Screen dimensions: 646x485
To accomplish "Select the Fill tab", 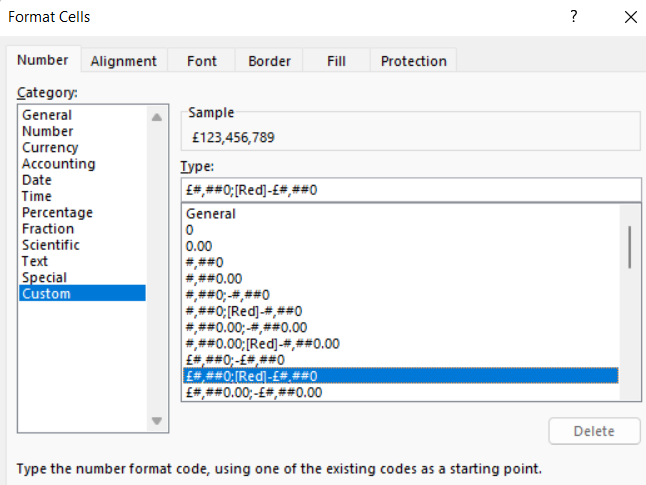I will click(336, 61).
